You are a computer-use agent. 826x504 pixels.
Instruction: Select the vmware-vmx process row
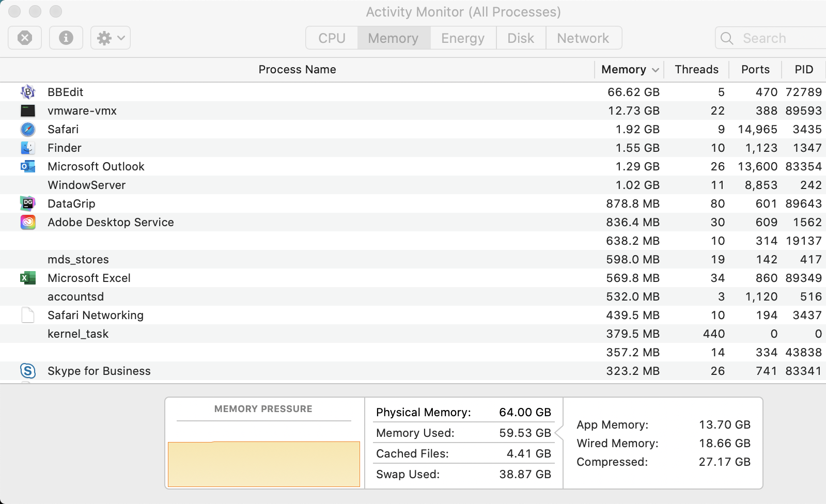coord(413,111)
